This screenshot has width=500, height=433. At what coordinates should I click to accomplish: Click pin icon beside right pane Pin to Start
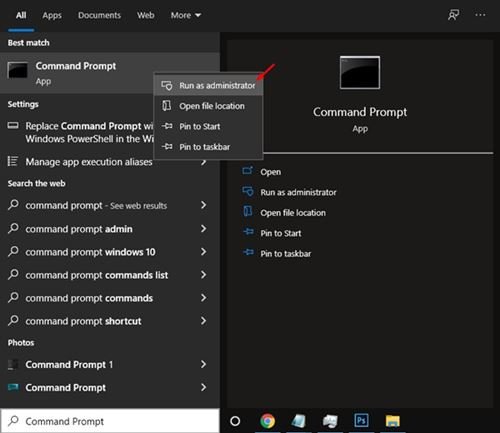[248, 232]
